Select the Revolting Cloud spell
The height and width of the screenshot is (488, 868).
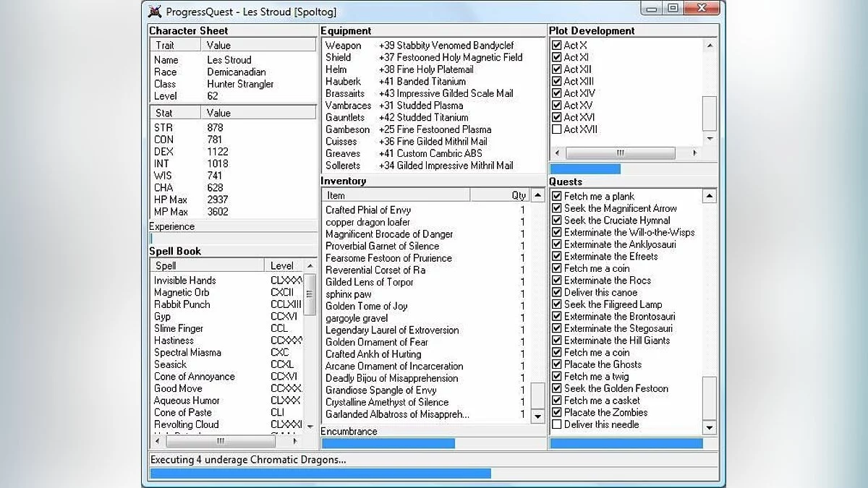(187, 424)
